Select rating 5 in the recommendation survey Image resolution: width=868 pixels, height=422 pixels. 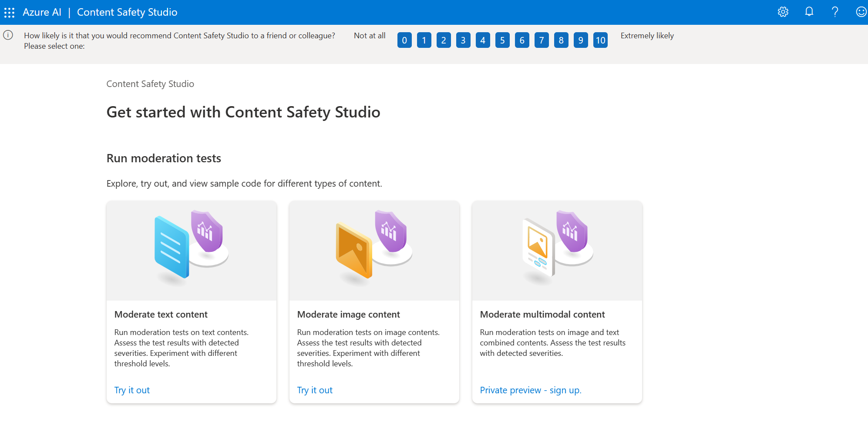pyautogui.click(x=502, y=40)
